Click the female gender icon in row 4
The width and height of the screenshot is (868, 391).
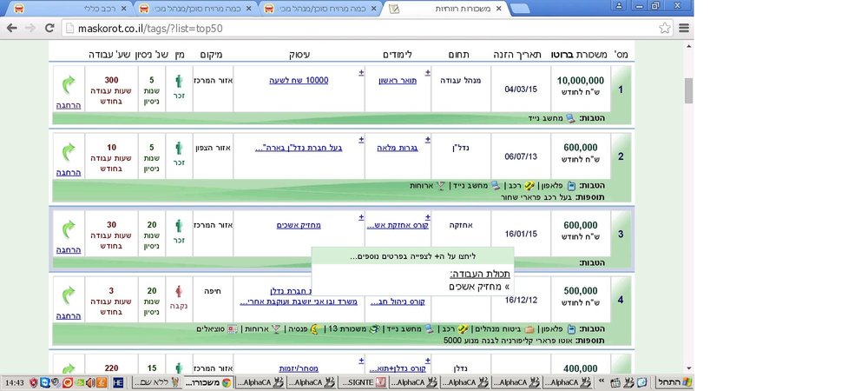[x=179, y=292]
